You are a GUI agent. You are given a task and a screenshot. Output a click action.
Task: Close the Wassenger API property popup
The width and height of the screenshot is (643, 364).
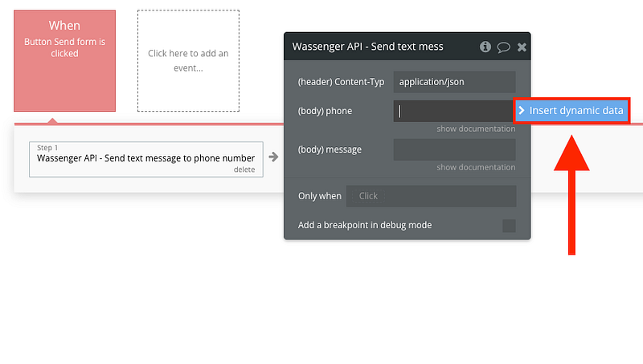coord(522,47)
